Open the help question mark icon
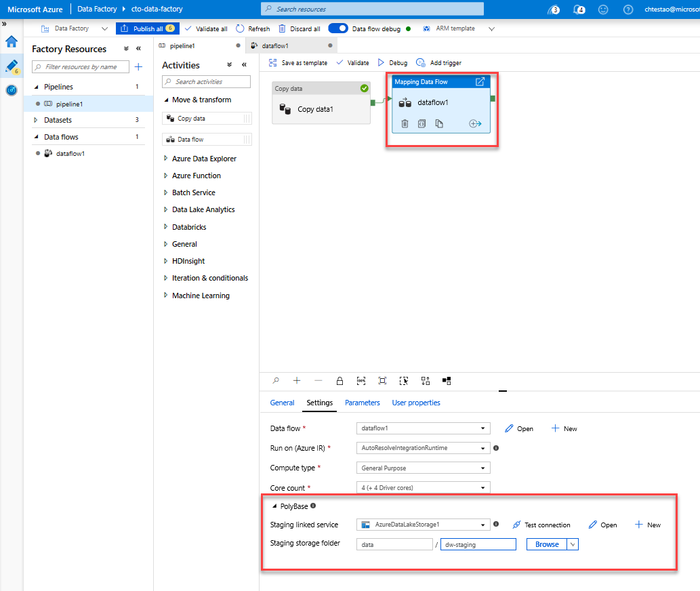Viewport: 700px width, 591px height. tap(627, 9)
